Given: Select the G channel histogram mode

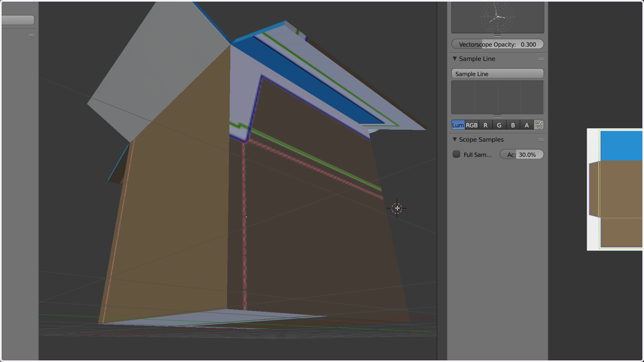Looking at the screenshot, I should (x=499, y=125).
